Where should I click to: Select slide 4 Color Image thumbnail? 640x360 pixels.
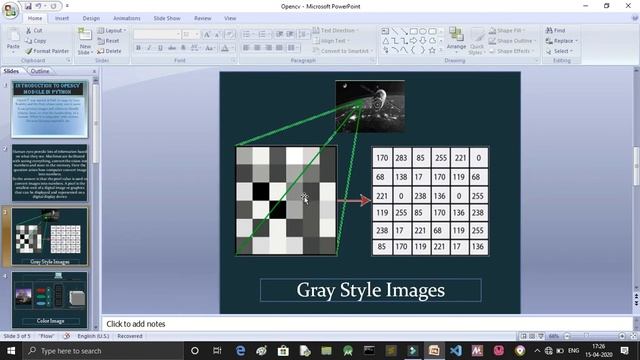(x=49, y=300)
